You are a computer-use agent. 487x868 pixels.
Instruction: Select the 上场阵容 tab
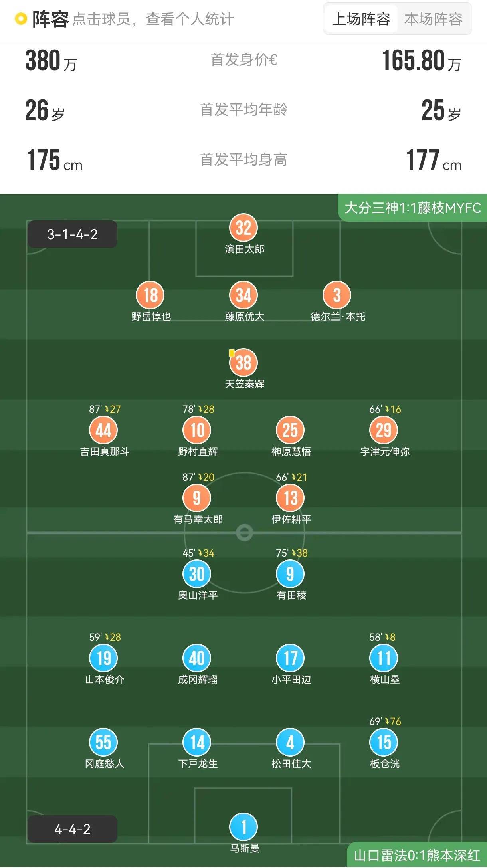point(361,19)
